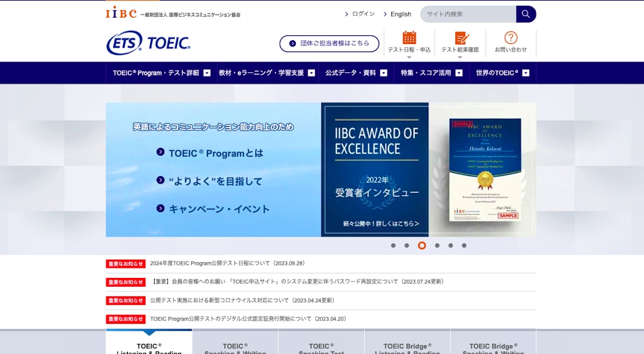
Task: Select the first carousel slide dot
Action: tap(393, 246)
